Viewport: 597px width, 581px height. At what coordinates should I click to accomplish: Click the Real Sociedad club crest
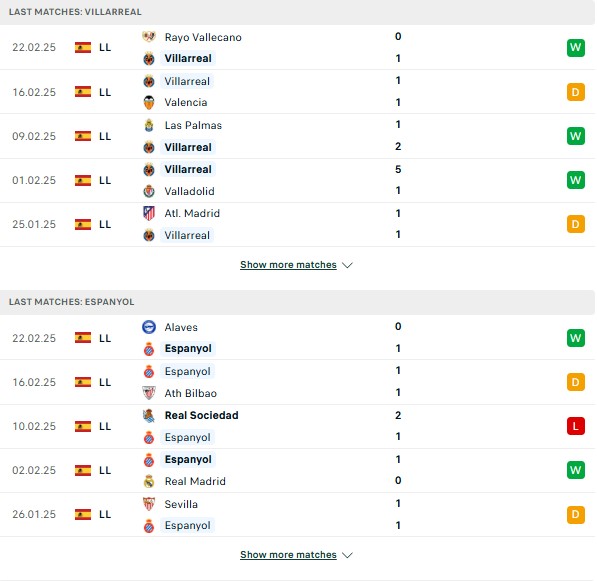149,416
